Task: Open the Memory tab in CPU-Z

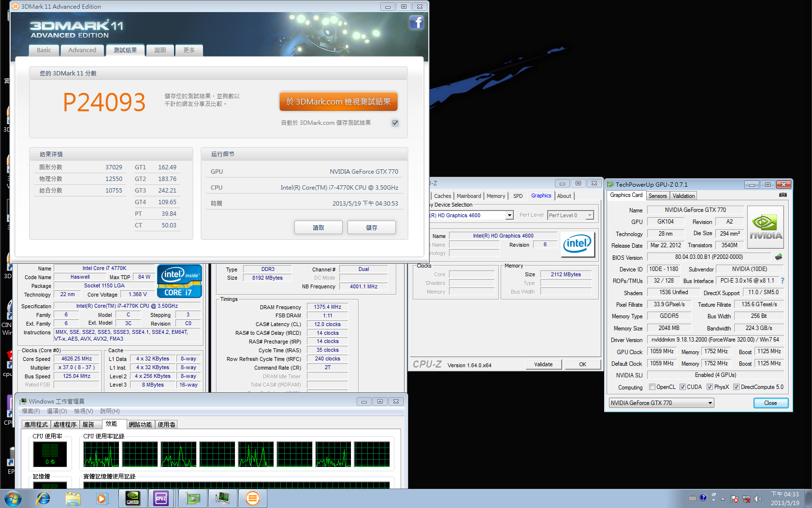Action: [x=496, y=196]
